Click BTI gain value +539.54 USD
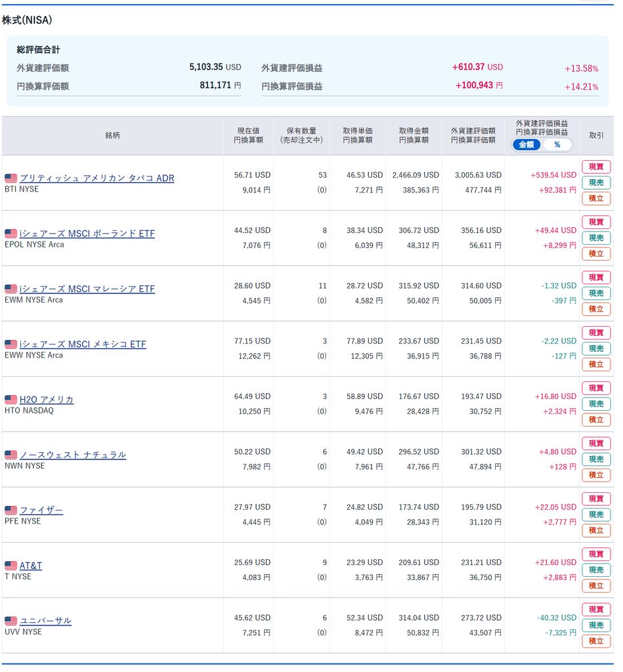The height and width of the screenshot is (672, 623). (x=553, y=175)
